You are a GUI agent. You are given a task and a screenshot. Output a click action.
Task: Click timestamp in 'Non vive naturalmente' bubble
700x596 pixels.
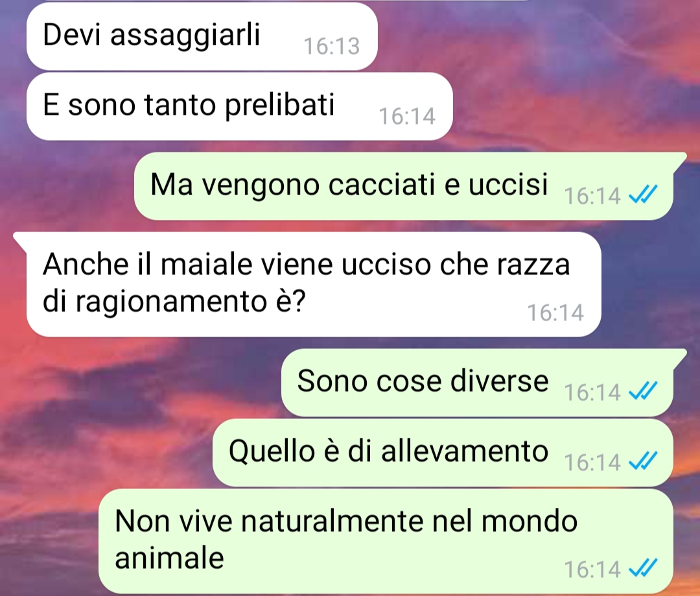592,569
